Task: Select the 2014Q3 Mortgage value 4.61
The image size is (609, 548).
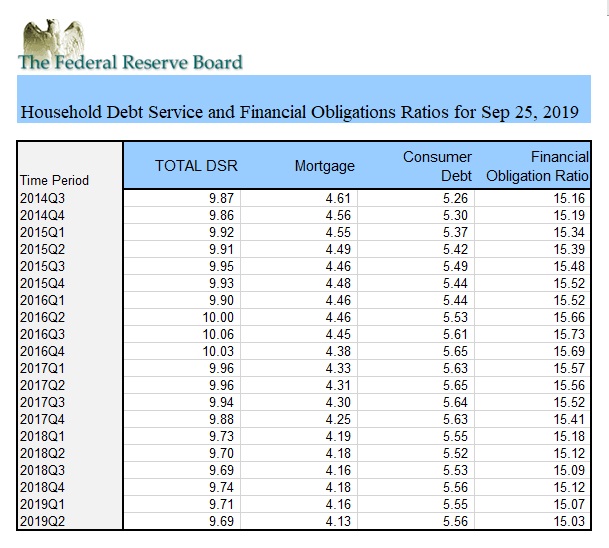Action: tap(338, 199)
